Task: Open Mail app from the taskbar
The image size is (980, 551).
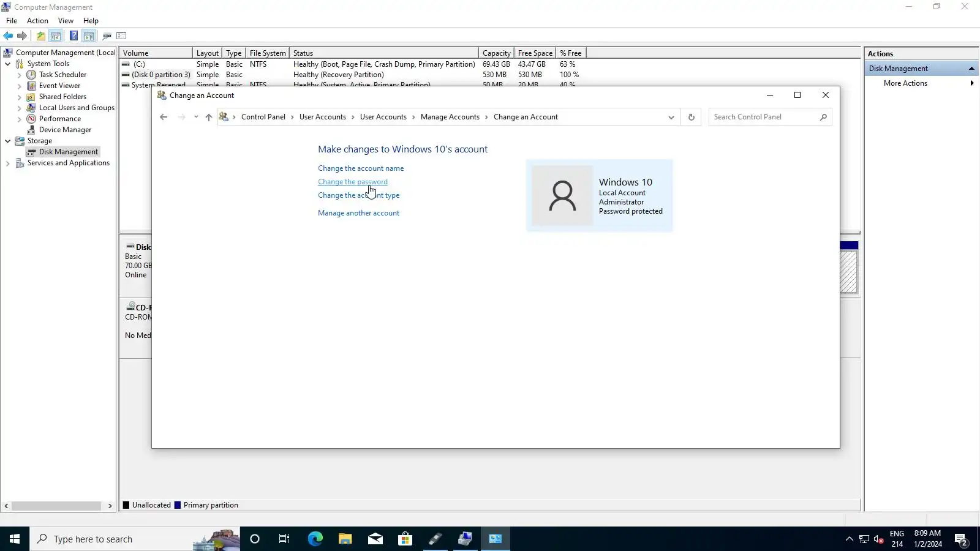Action: click(375, 539)
